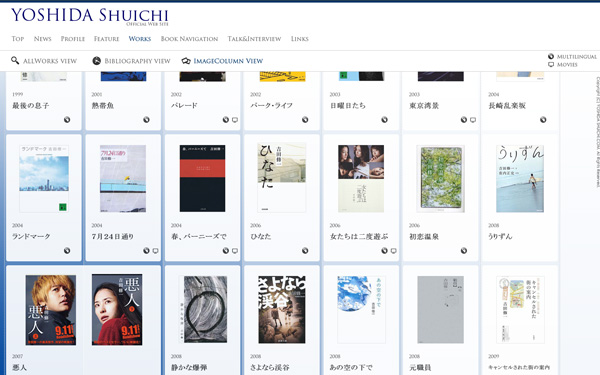The height and width of the screenshot is (375, 600).
Task: Filter by Movies
Action: [567, 65]
